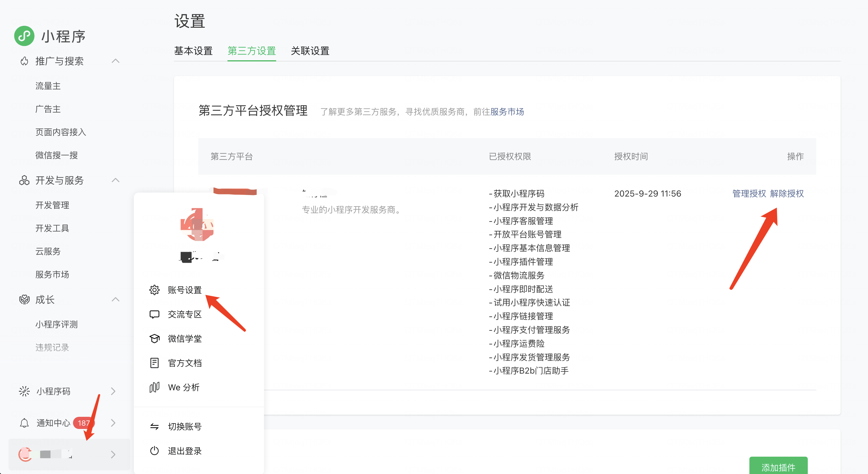
Task: Open the 服务市场 hyperlink
Action: click(507, 112)
